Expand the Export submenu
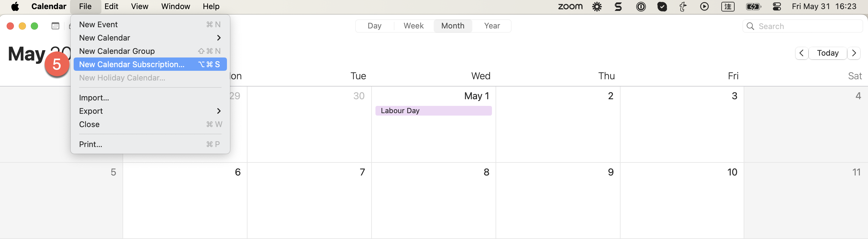868x239 pixels. coord(150,111)
